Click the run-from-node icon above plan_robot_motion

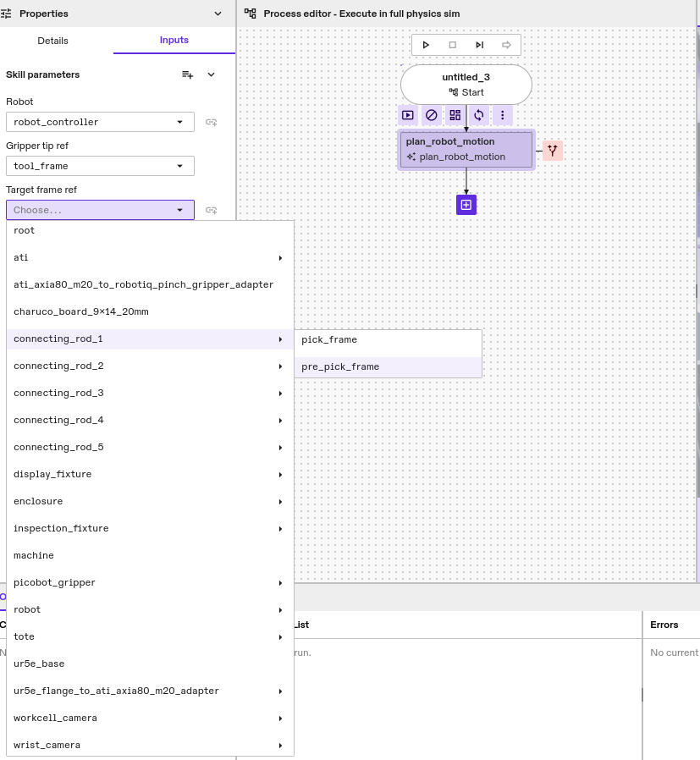pyautogui.click(x=408, y=115)
